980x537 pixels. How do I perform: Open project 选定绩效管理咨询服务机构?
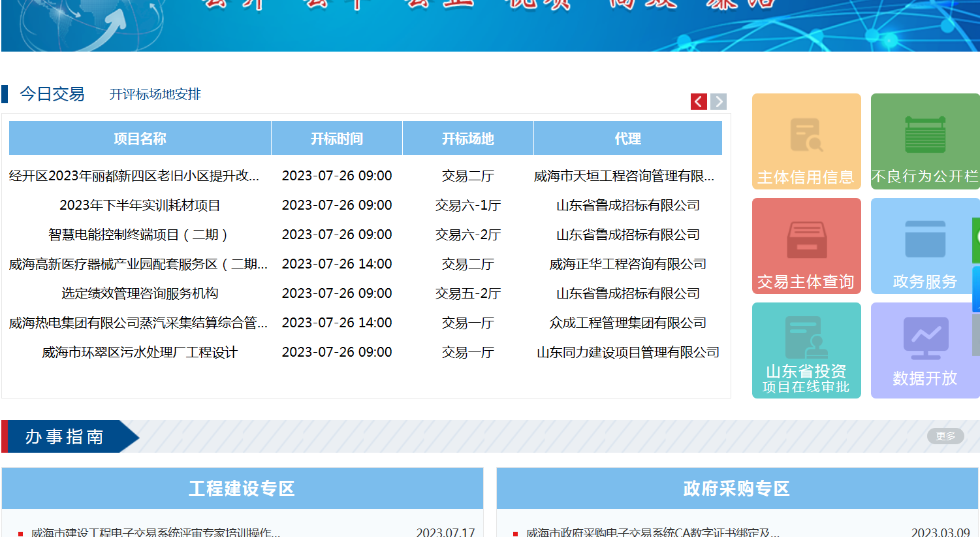[140, 293]
